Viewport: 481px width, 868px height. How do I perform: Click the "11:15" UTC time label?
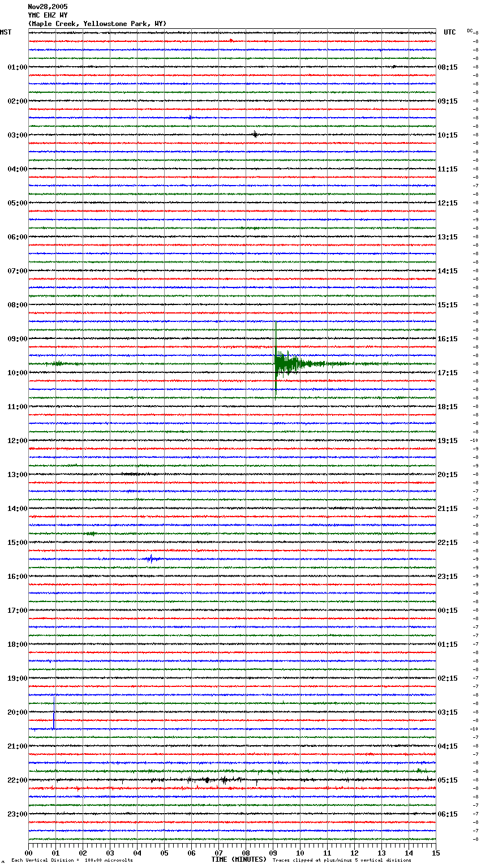[x=448, y=169]
